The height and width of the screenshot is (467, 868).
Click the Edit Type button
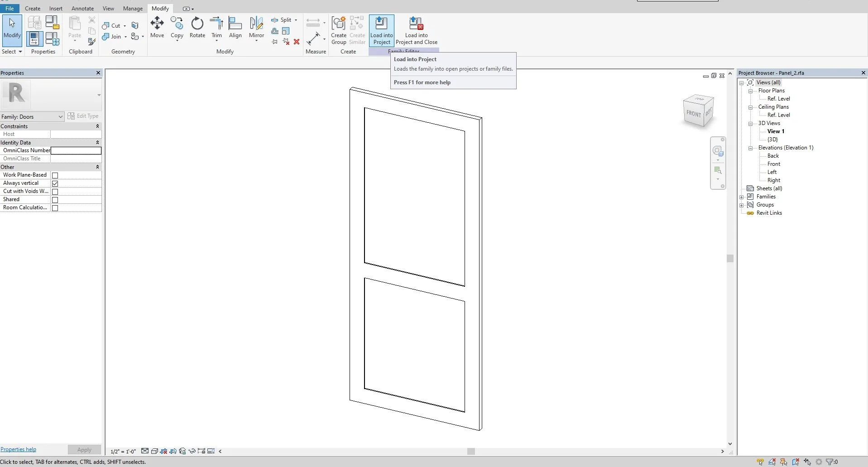pyautogui.click(x=83, y=116)
